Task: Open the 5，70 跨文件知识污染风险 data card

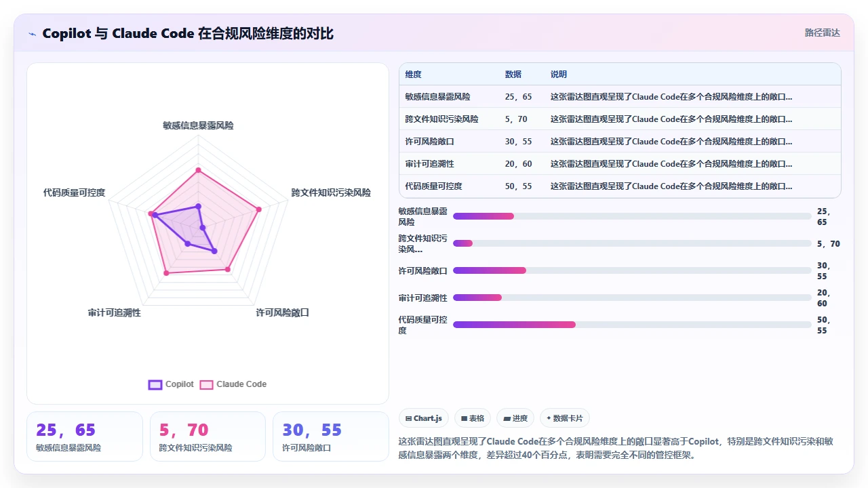Action: pos(208,436)
